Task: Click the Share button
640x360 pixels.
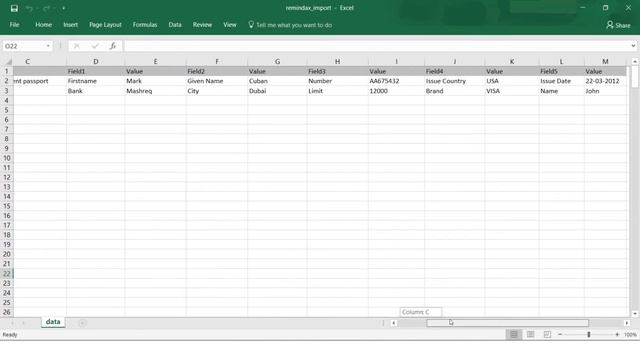Action: click(618, 25)
